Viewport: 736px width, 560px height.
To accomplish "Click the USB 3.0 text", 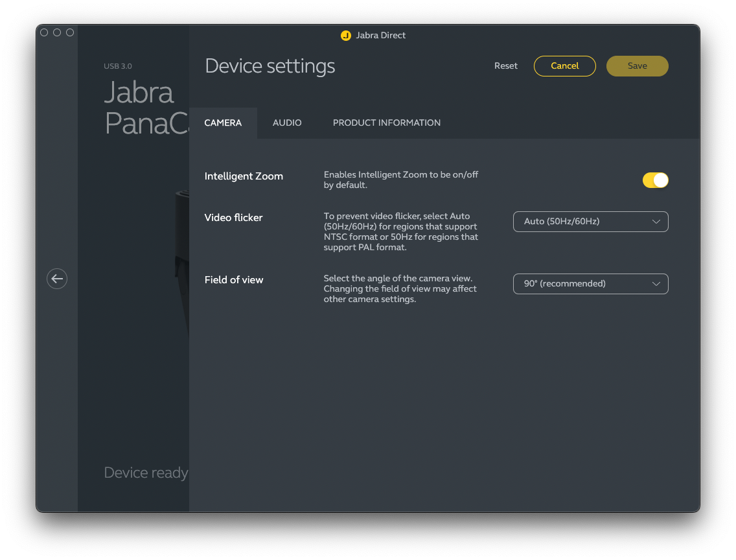I will [x=118, y=66].
